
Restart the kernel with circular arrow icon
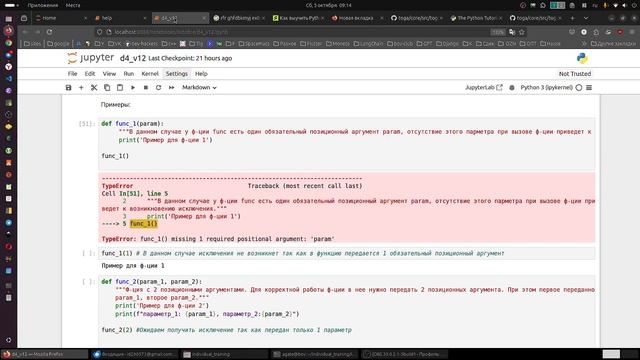[158, 87]
